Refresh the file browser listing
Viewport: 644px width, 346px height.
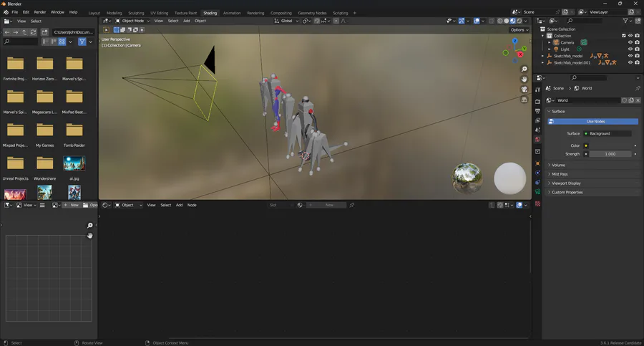tap(33, 32)
